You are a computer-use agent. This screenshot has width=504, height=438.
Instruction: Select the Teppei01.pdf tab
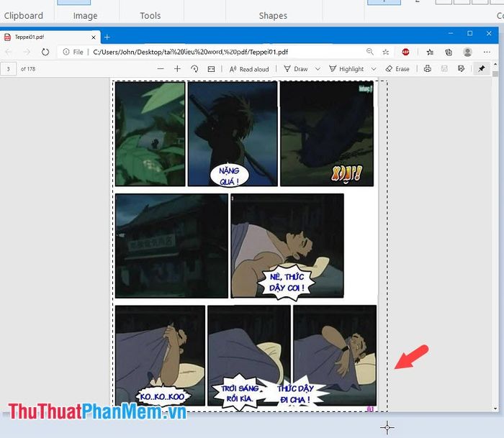click(50, 37)
